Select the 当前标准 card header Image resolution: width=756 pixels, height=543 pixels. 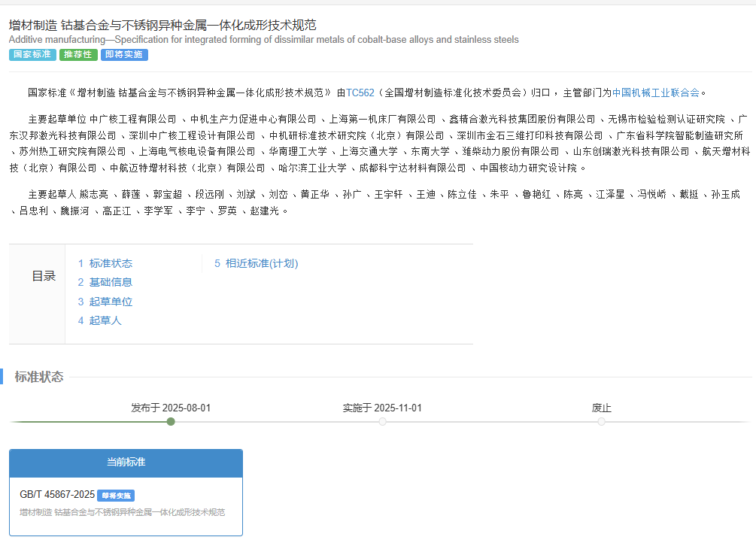coord(126,462)
